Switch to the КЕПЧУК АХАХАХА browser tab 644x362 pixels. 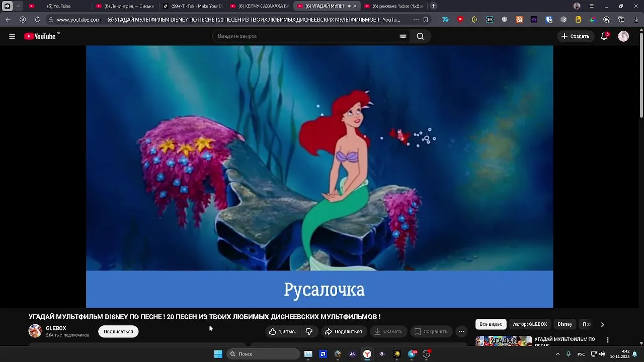[259, 6]
